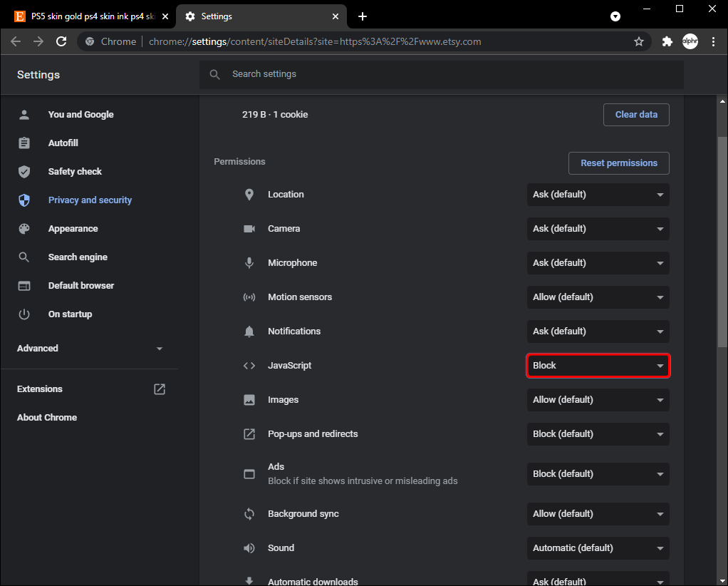This screenshot has width=728, height=586.
Task: Open Chrome three-dot menu
Action: (x=713, y=41)
